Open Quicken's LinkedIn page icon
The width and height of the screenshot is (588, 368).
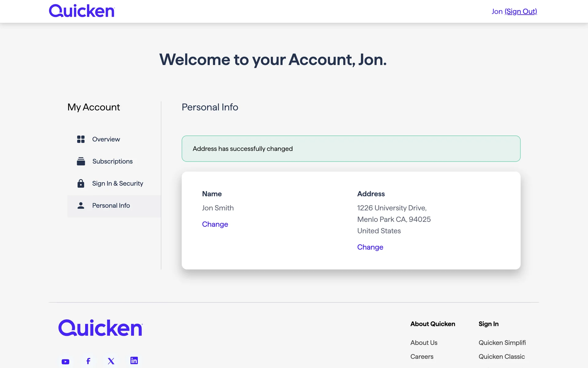pos(134,360)
